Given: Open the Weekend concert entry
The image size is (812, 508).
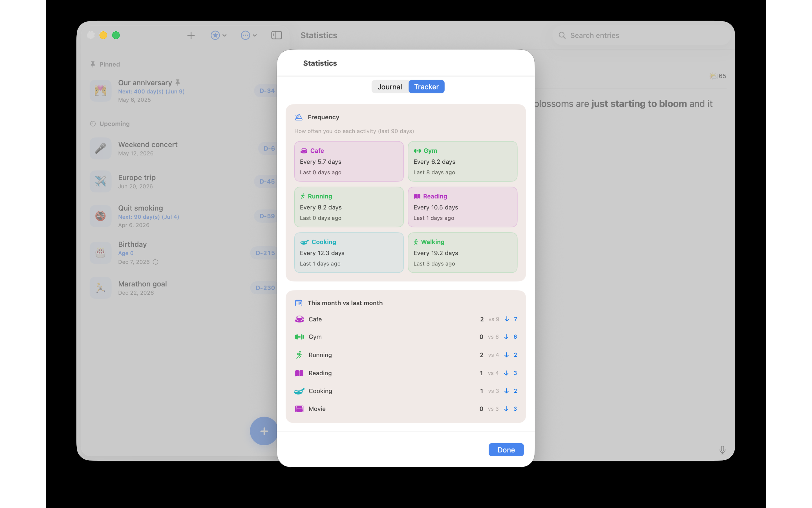Looking at the screenshot, I should pos(183,148).
